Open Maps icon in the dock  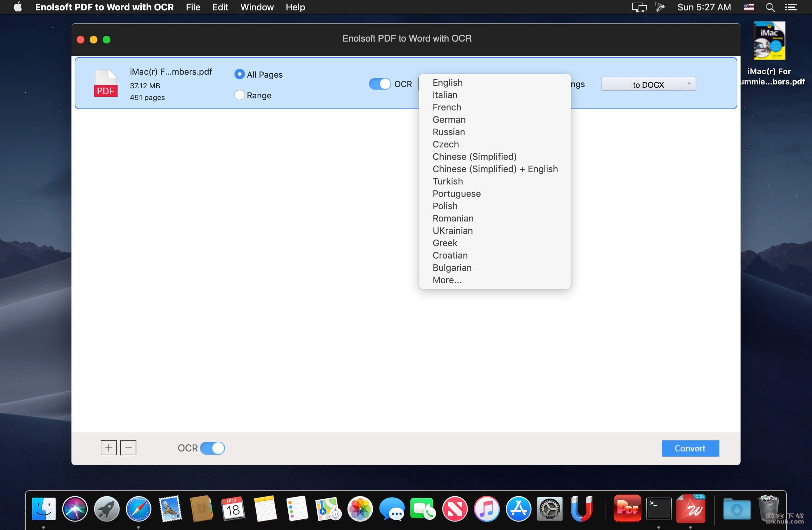pyautogui.click(x=329, y=509)
